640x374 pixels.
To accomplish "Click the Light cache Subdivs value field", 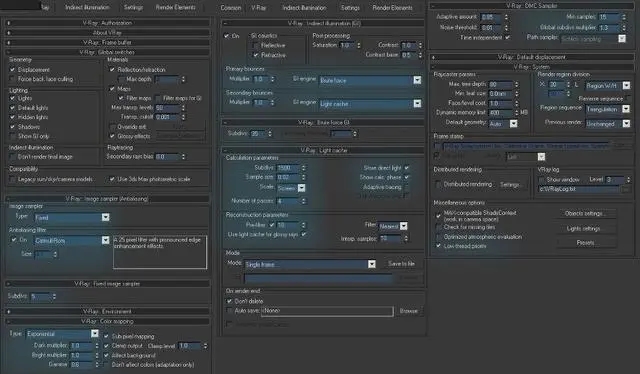I will [289, 168].
